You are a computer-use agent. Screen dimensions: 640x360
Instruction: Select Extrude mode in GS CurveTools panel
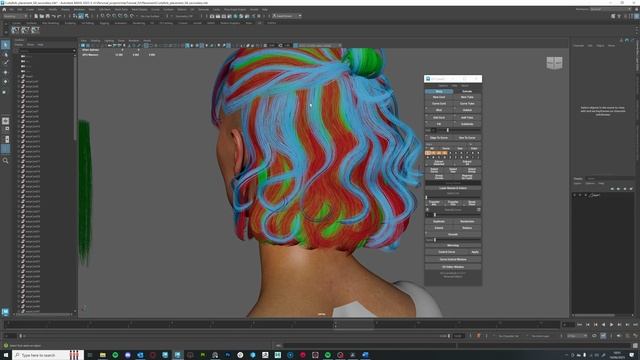(x=467, y=91)
